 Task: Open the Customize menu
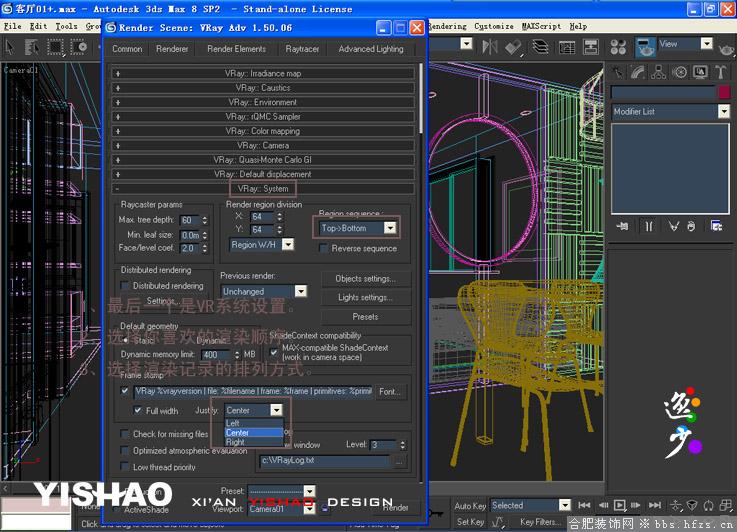494,26
